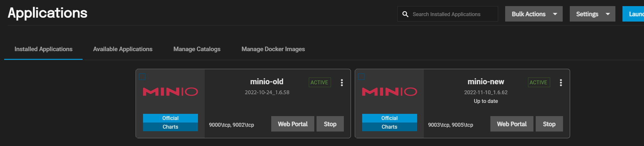Select the minio-old application checkbox

[142, 77]
